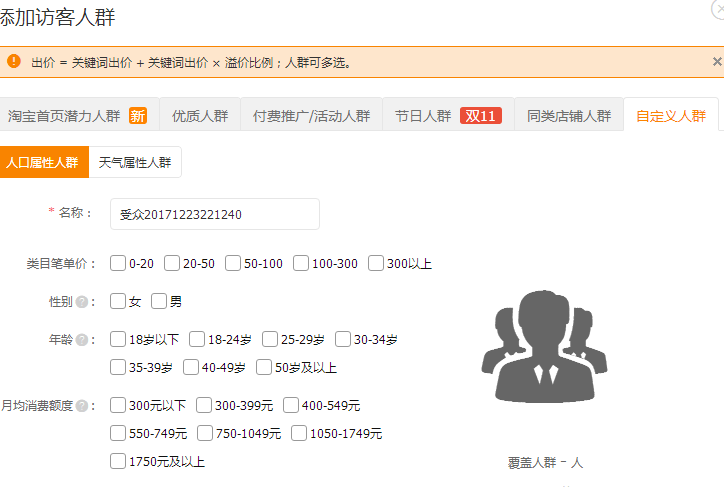Tick the 18-24岁 age checkbox

pyautogui.click(x=197, y=339)
